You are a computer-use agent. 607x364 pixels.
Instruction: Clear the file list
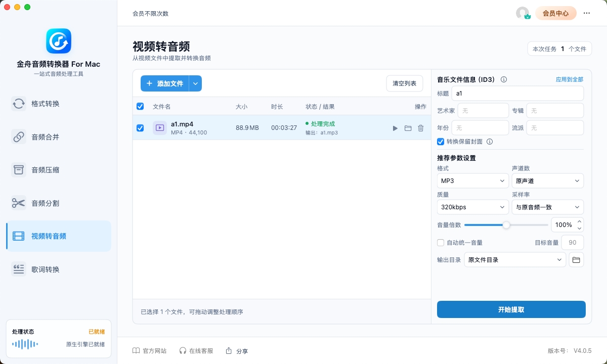pyautogui.click(x=405, y=83)
